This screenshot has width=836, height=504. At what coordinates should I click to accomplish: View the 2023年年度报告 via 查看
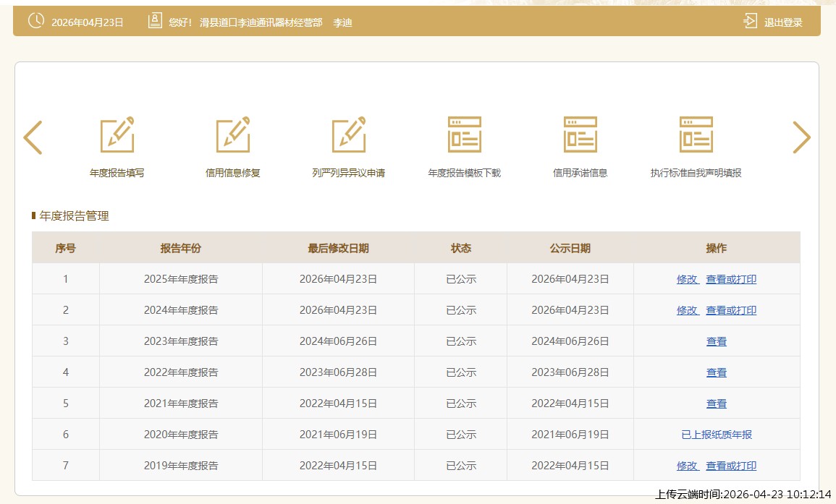point(717,341)
